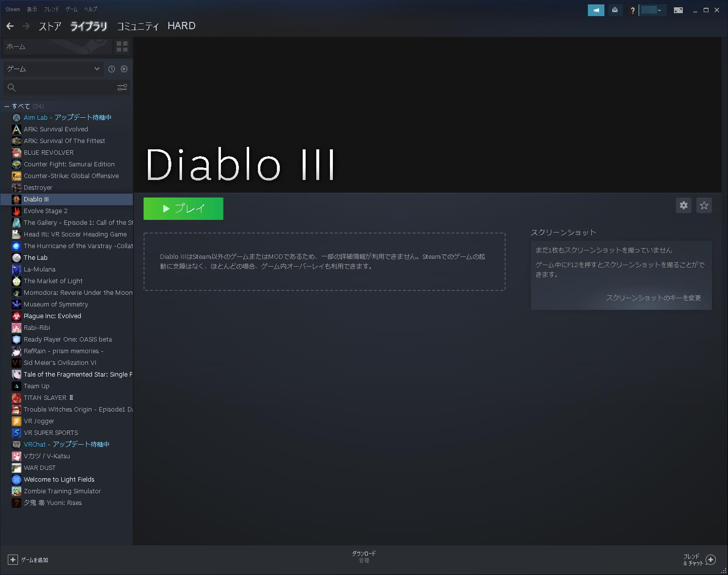Open the ヘルプ menu
This screenshot has width=728, height=575.
coord(91,9)
